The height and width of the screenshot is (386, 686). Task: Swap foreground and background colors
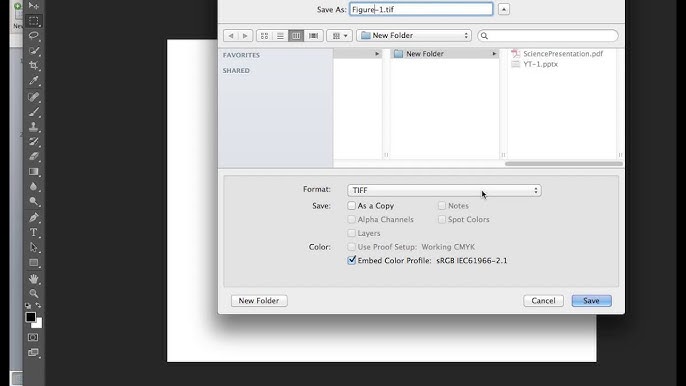coord(38,305)
